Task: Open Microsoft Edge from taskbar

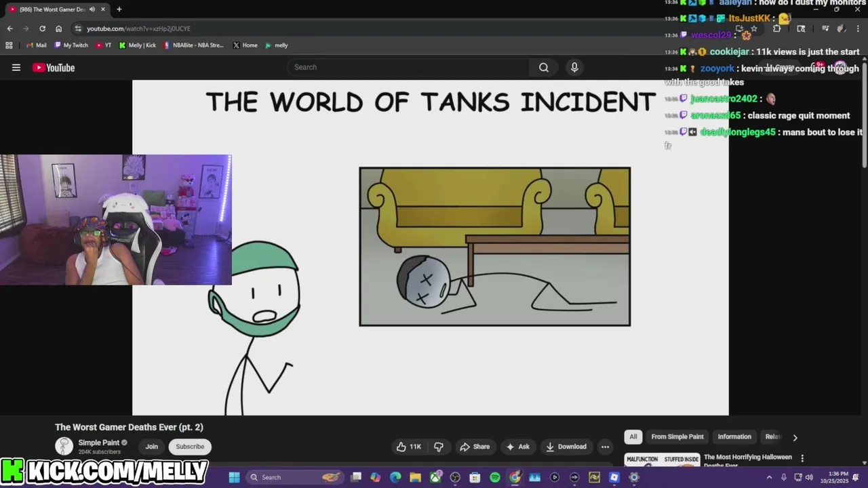Action: click(x=395, y=477)
